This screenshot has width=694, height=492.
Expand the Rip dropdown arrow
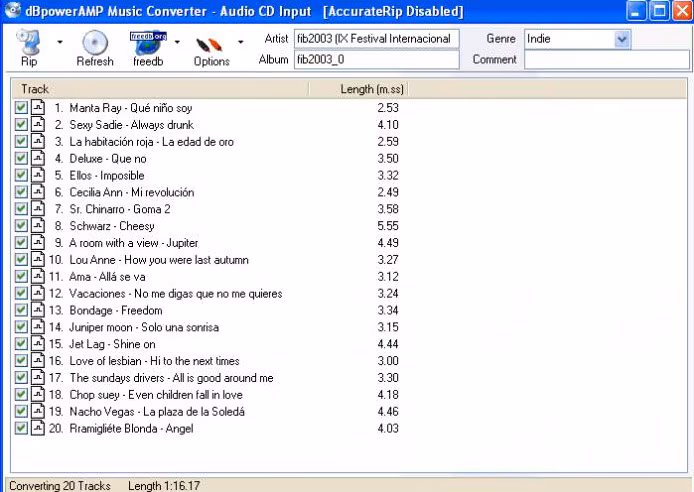(x=60, y=42)
